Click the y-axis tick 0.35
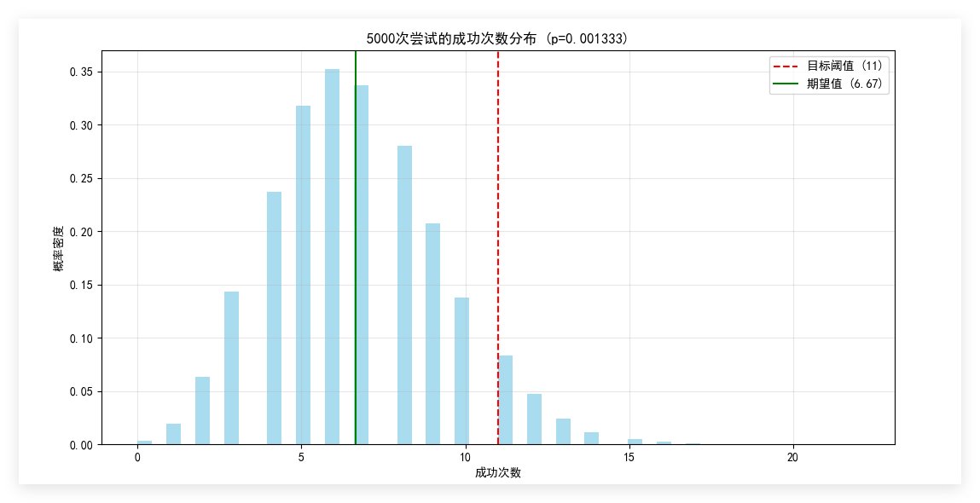The image size is (980, 503). pos(81,72)
